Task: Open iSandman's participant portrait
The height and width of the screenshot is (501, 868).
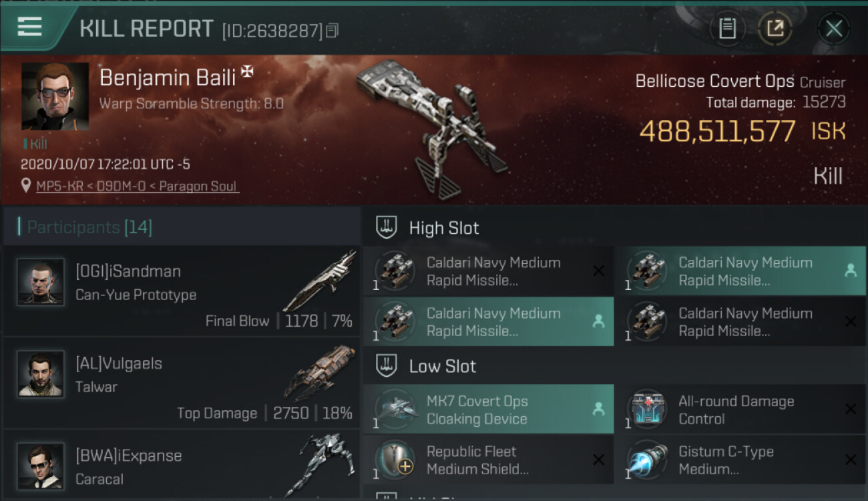Action: click(41, 283)
